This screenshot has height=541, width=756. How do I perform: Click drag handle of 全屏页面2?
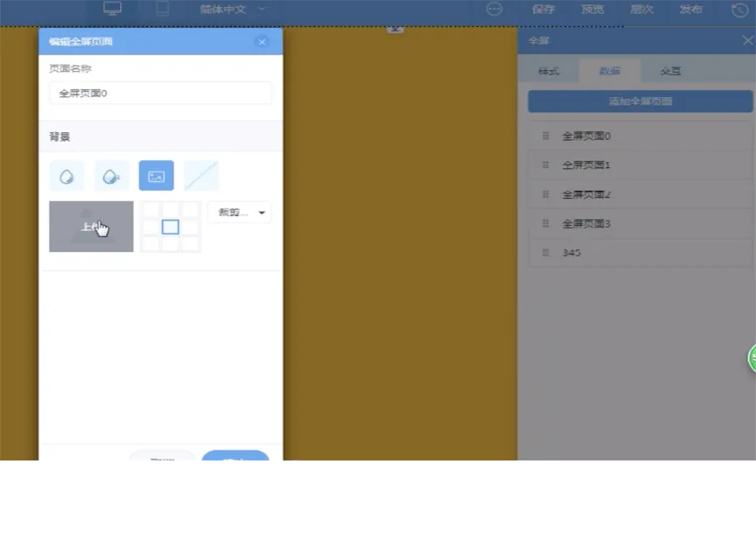coord(546,194)
